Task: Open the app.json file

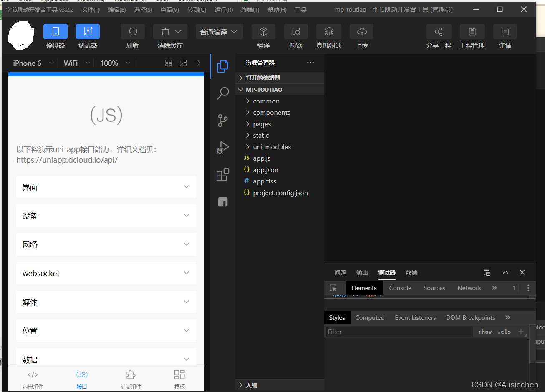Action: click(x=280, y=170)
